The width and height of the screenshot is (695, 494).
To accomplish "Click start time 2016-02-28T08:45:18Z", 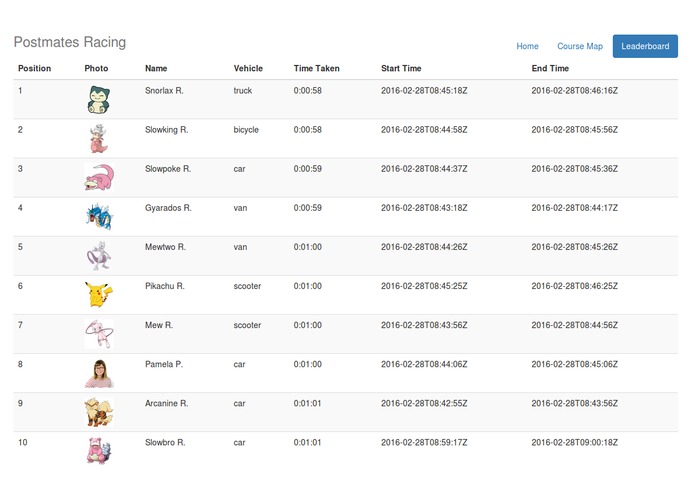I will [424, 90].
